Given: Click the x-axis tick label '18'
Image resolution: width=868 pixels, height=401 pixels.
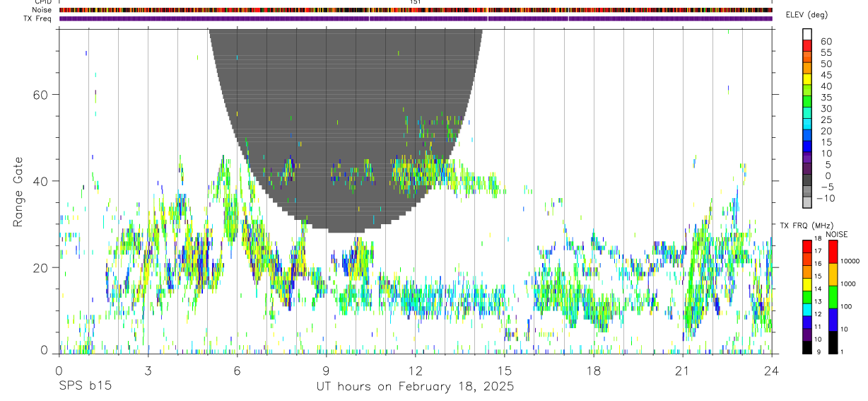Looking at the screenshot, I should (x=593, y=371).
